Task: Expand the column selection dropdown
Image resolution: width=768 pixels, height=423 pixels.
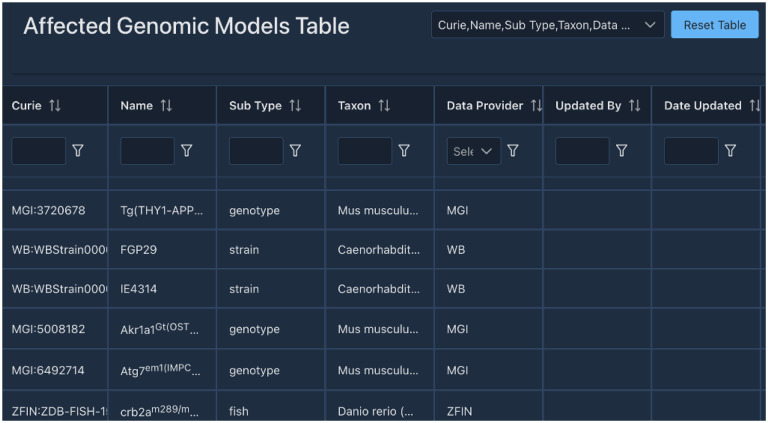Action: (x=548, y=25)
